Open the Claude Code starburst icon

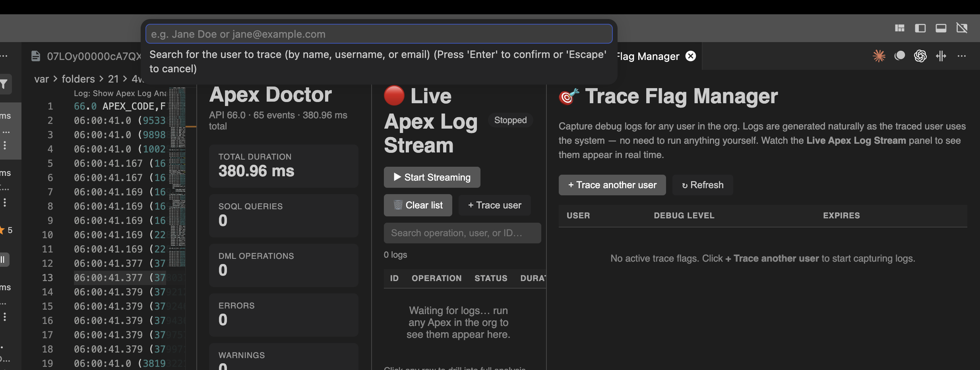pos(879,56)
